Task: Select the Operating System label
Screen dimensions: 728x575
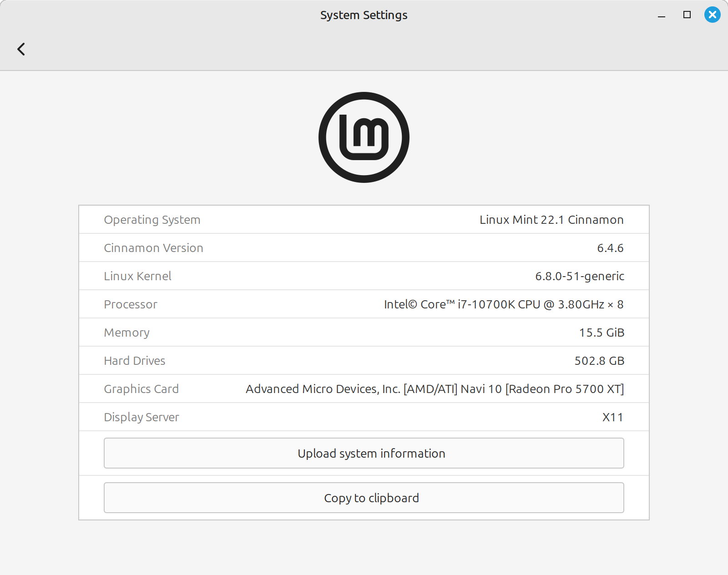Action: pos(152,220)
